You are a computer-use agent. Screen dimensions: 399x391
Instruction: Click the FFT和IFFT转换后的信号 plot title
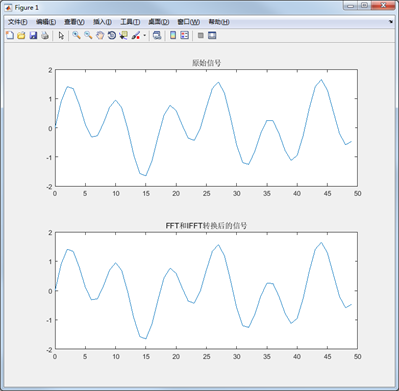tap(206, 226)
